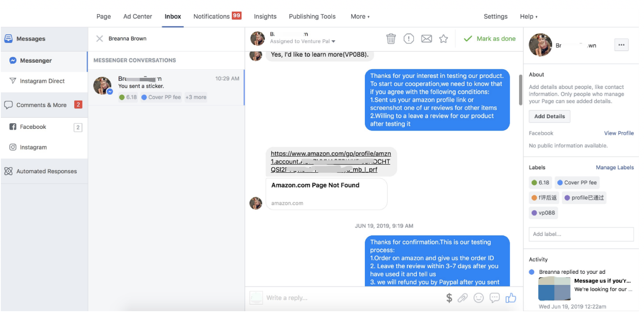Open the emoji picker in reply bar

click(478, 298)
